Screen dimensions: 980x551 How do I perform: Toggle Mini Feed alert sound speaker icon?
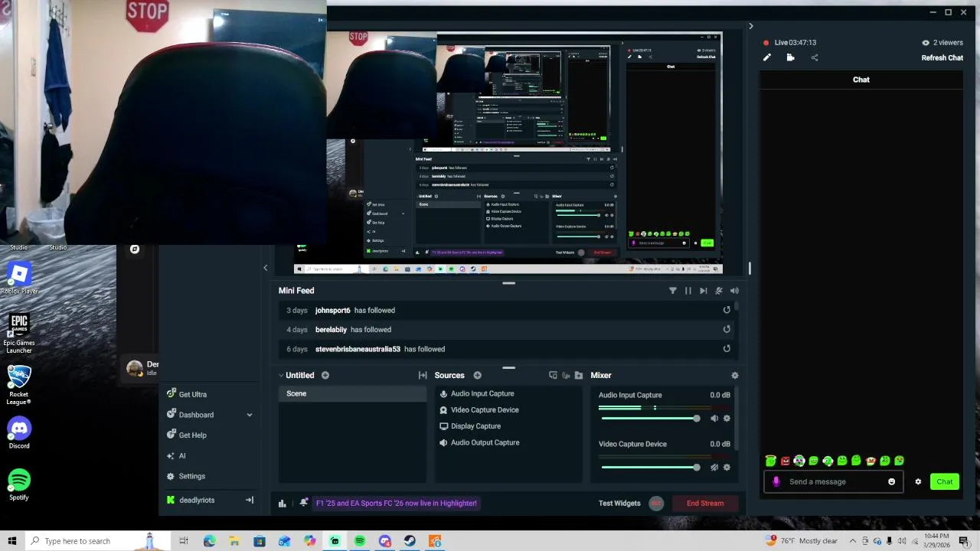click(734, 291)
